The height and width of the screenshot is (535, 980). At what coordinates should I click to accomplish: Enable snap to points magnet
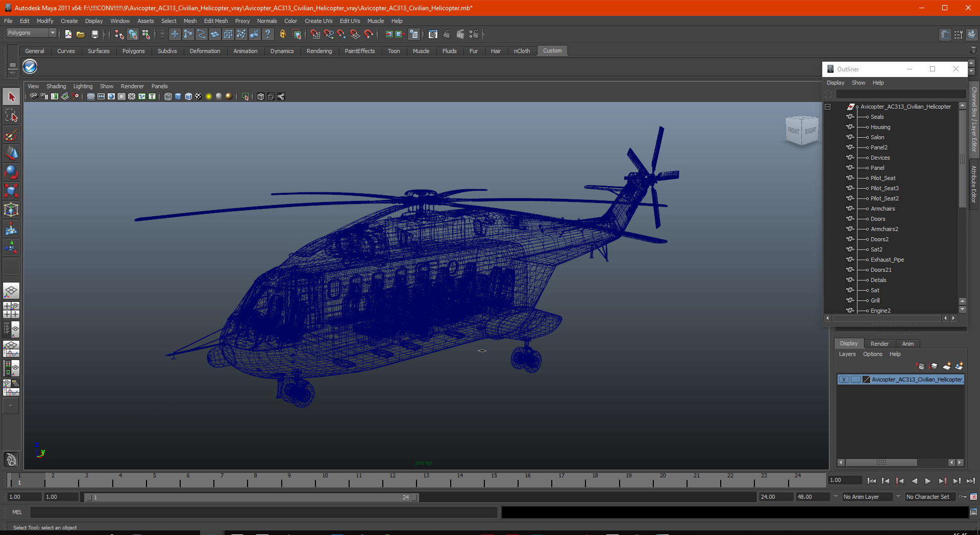[341, 34]
